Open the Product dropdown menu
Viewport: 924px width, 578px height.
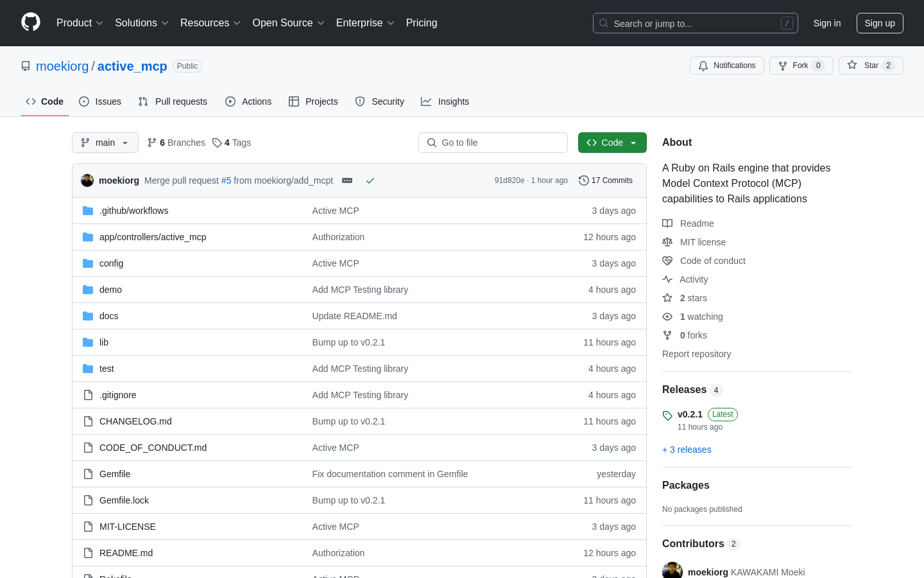click(80, 23)
